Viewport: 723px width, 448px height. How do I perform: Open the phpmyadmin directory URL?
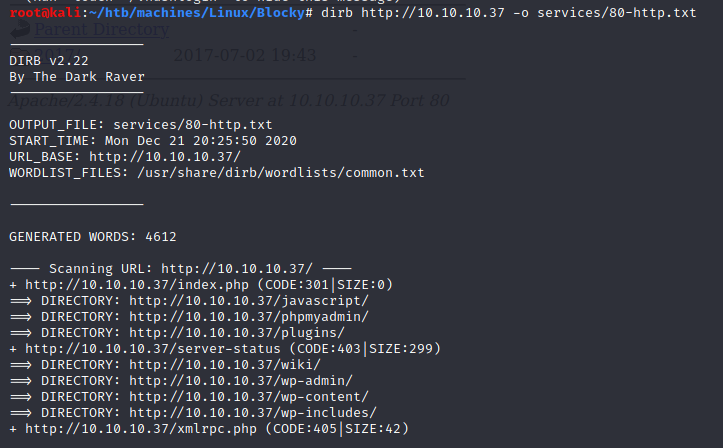[x=248, y=317]
